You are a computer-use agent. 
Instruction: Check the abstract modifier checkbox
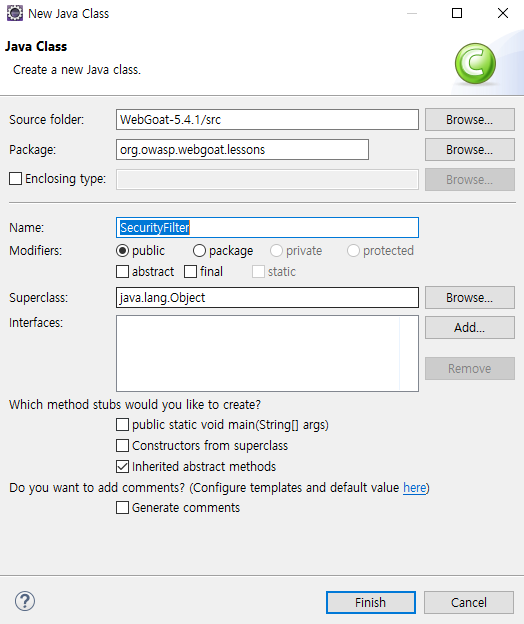[x=123, y=272]
